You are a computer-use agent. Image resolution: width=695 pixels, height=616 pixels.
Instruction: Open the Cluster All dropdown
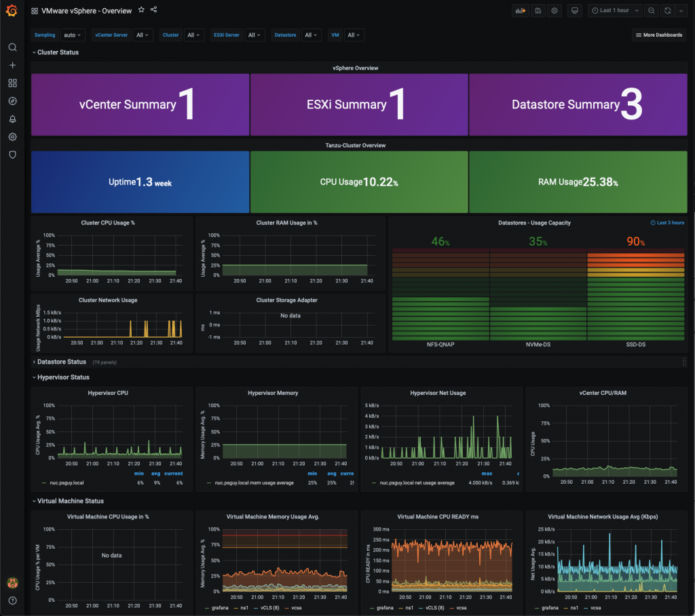[193, 35]
